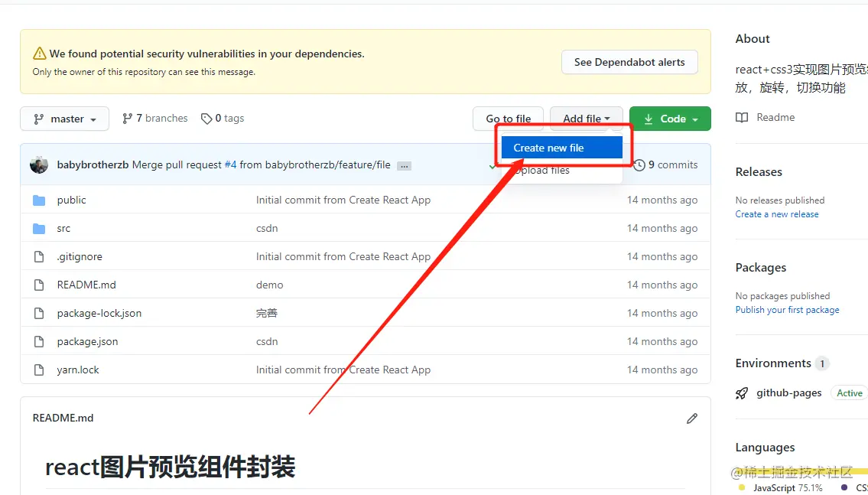Click the yarn.lock file icon
Image resolution: width=868 pixels, height=495 pixels.
(x=39, y=370)
